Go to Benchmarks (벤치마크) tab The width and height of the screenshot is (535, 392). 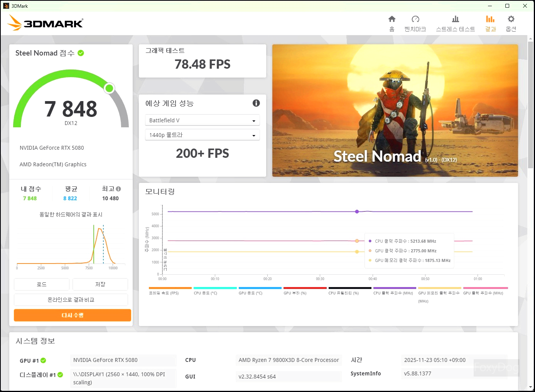pos(415,24)
